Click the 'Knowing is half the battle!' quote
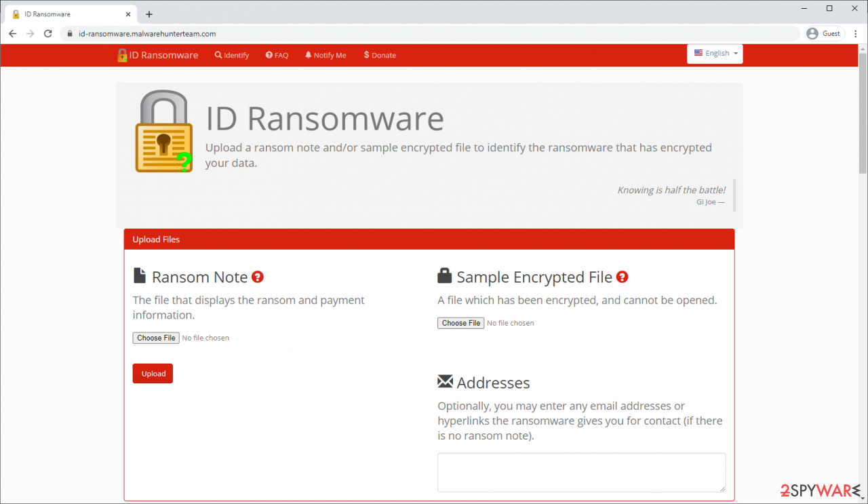868x504 pixels. [671, 190]
